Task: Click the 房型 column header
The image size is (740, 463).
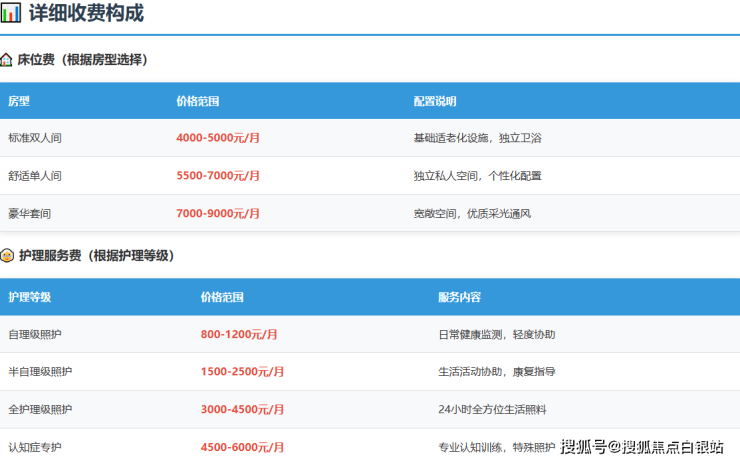Action: pos(19,101)
